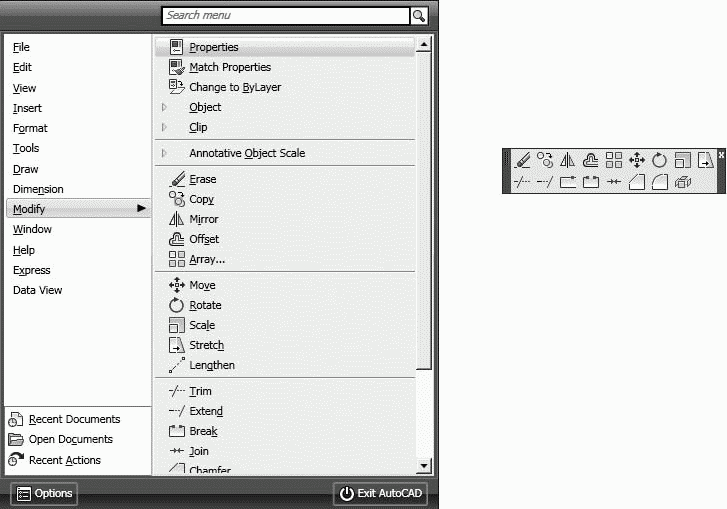Click the scroll down arrow of the menu list

point(424,466)
